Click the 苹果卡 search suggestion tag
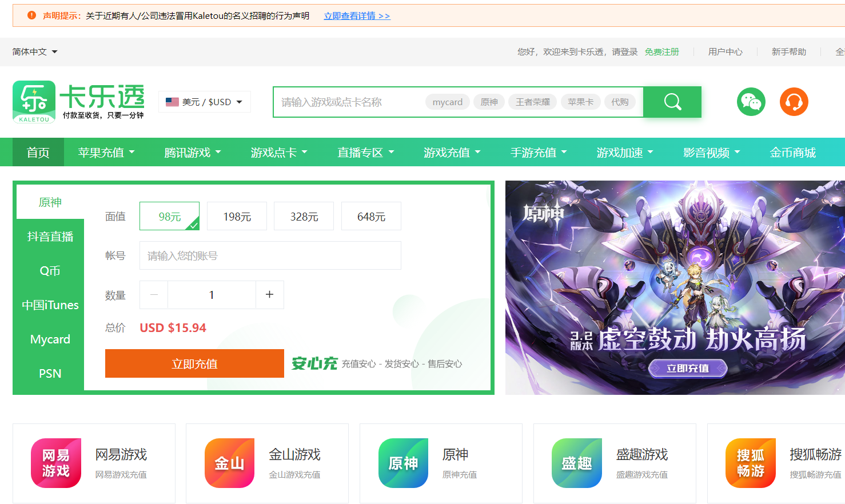845x504 pixels. point(580,102)
